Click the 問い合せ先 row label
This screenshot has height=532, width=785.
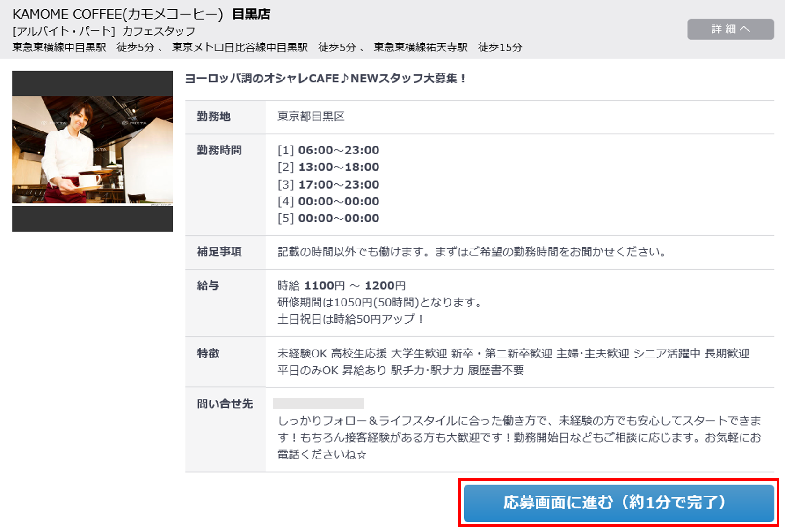225,404
